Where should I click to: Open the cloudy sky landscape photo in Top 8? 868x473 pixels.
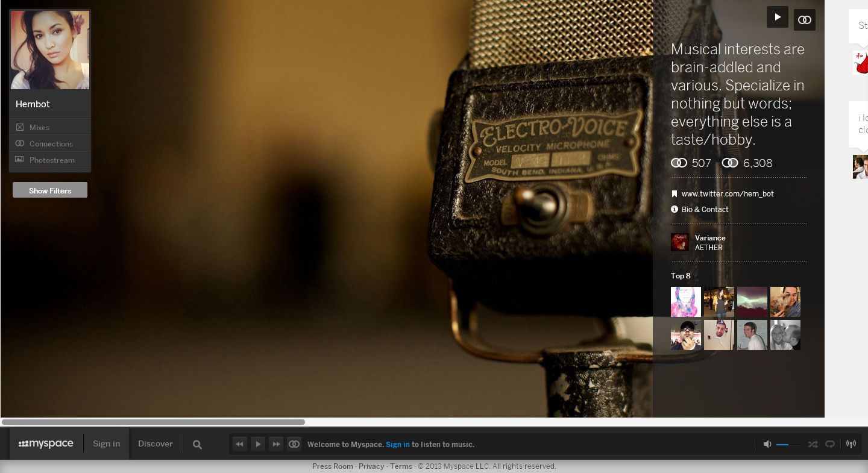click(752, 302)
